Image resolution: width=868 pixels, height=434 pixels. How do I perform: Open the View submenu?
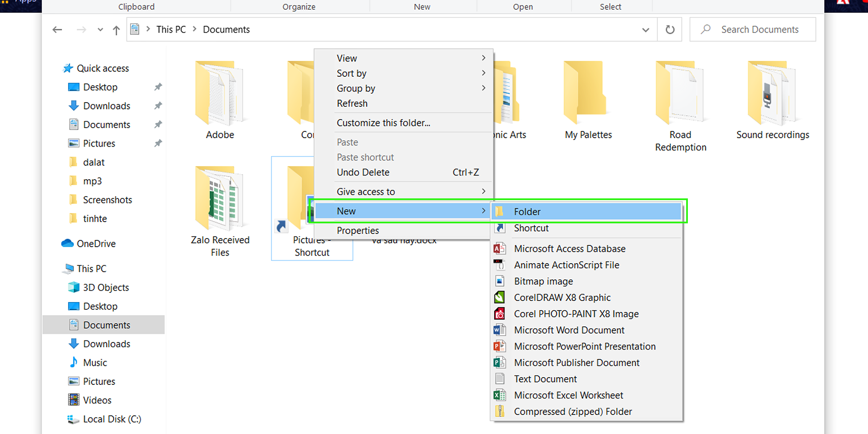tap(404, 58)
